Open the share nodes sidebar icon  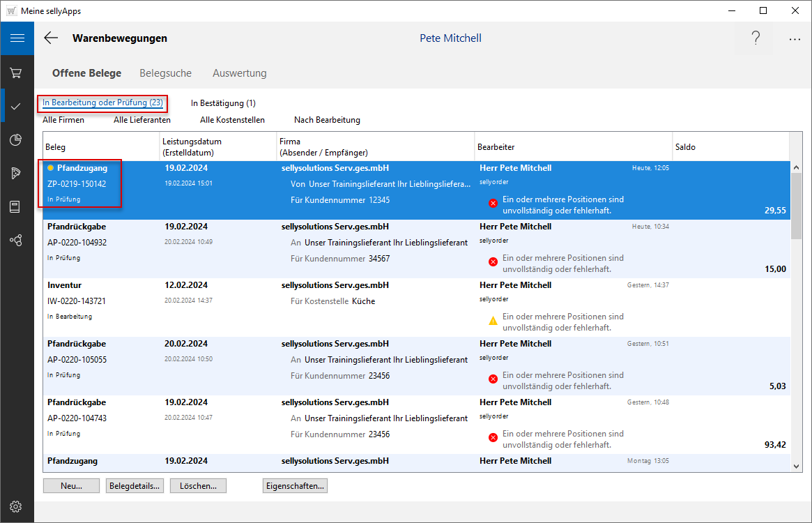(x=16, y=240)
